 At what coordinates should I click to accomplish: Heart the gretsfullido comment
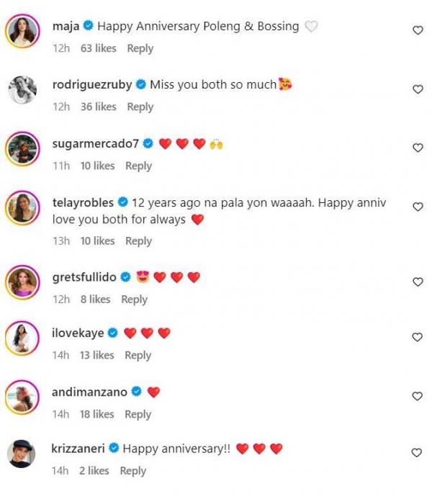(417, 282)
